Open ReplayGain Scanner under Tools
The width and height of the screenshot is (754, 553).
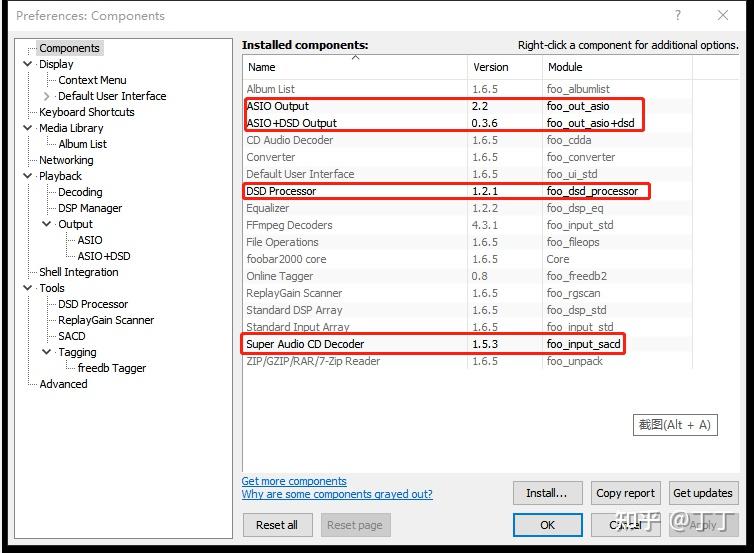point(106,320)
